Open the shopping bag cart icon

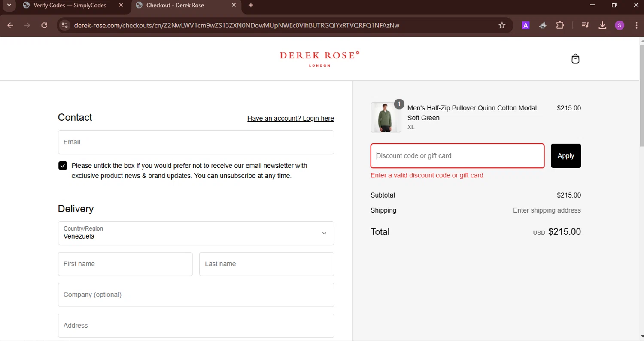pos(575,59)
